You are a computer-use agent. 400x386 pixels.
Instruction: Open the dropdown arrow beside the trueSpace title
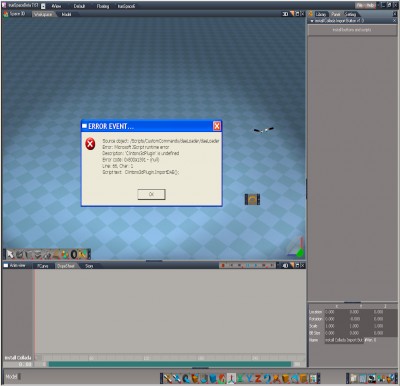(43, 6)
